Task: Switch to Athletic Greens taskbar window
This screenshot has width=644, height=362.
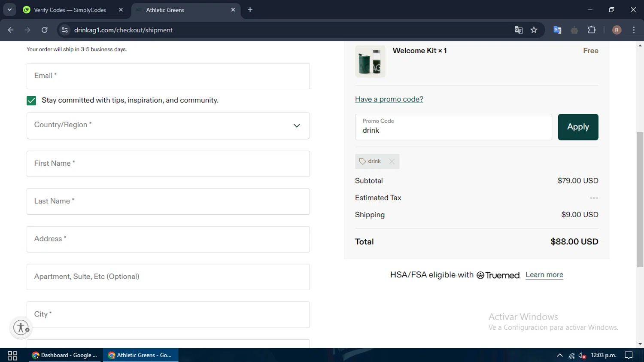Action: tap(140, 356)
